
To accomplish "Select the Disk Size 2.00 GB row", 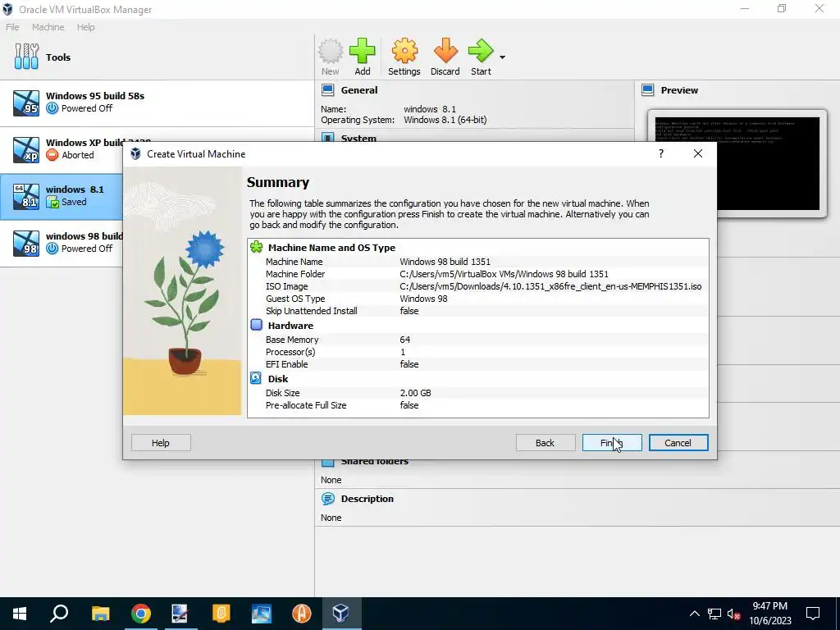I will 478,393.
